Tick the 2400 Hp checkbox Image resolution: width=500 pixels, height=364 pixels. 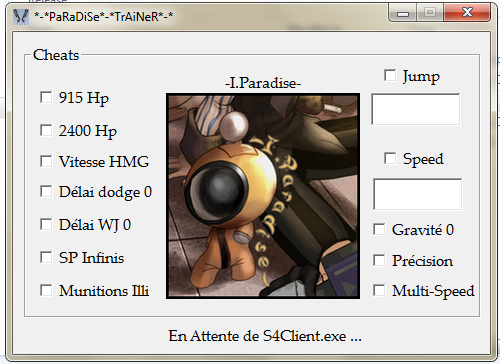coord(46,130)
